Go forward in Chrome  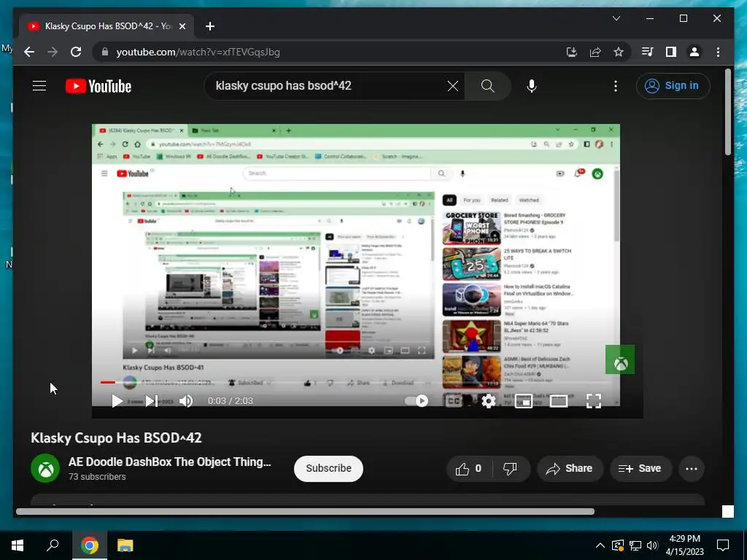pos(53,52)
